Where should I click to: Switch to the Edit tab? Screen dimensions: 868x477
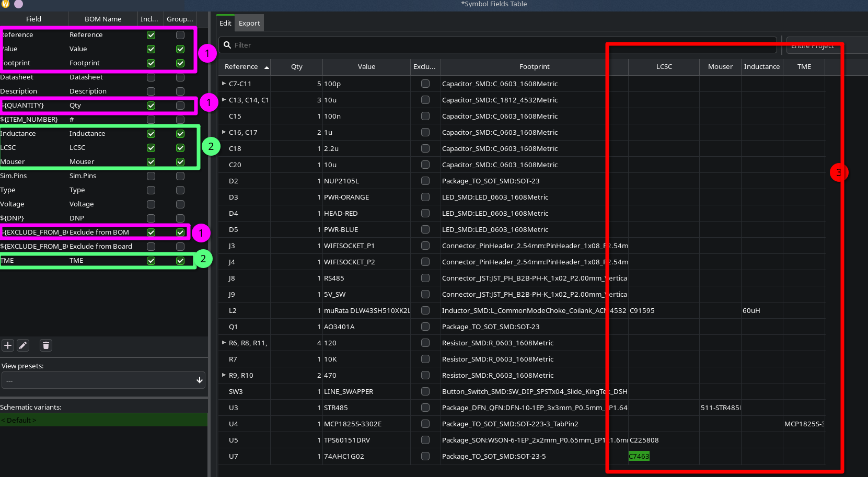point(225,23)
